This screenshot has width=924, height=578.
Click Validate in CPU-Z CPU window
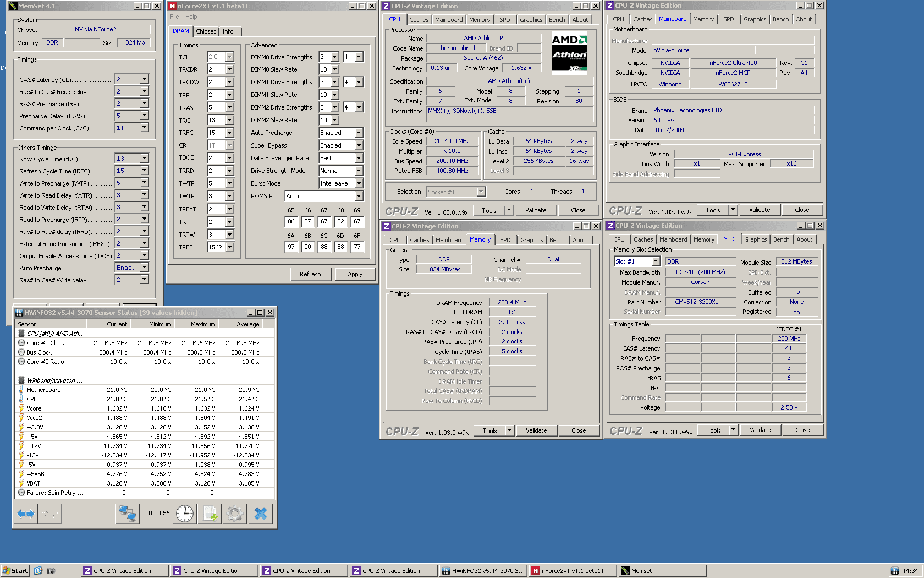pyautogui.click(x=536, y=210)
